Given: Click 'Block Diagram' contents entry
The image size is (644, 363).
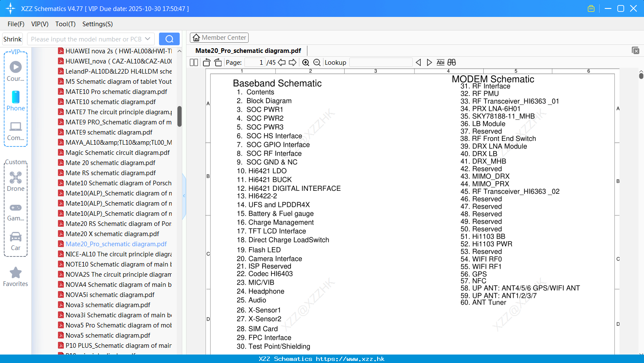Looking at the screenshot, I should point(269,101).
